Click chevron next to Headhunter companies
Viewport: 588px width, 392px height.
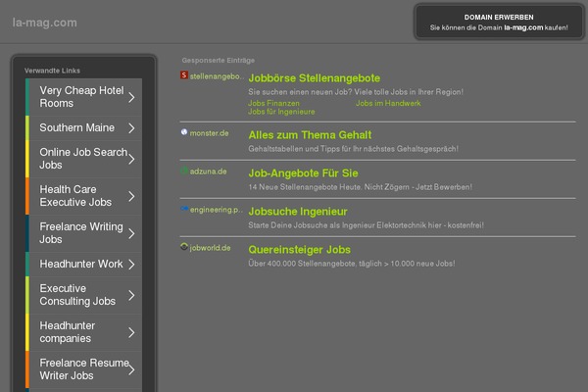point(131,333)
